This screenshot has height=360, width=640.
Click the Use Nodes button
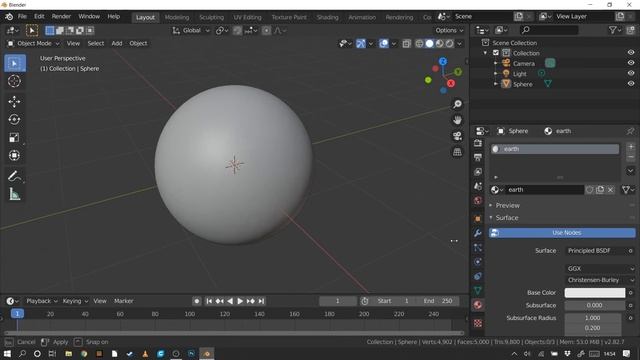click(562, 233)
